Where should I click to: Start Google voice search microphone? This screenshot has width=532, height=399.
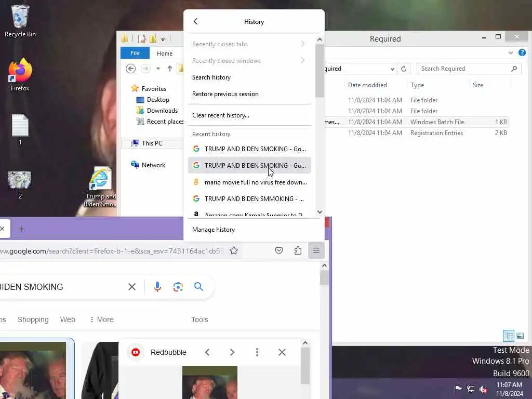coord(157,287)
